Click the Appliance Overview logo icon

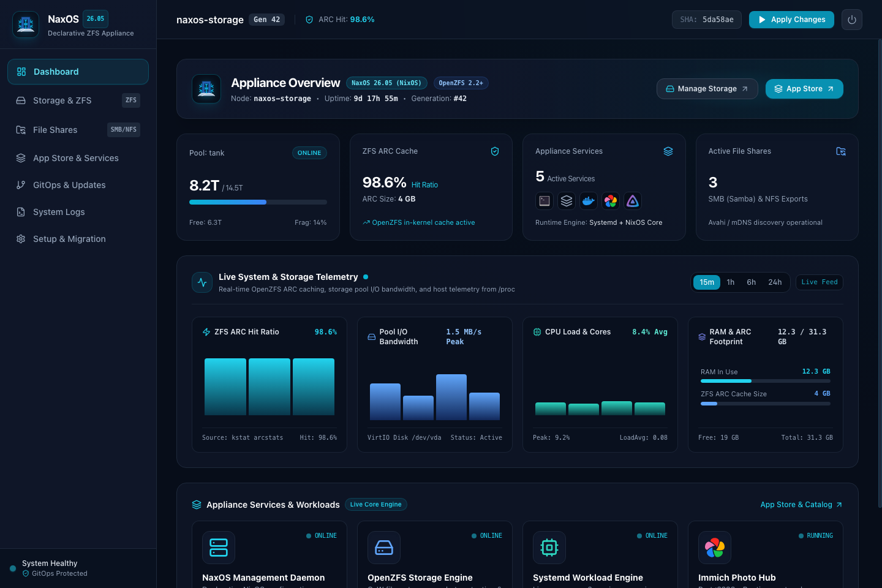tap(206, 89)
